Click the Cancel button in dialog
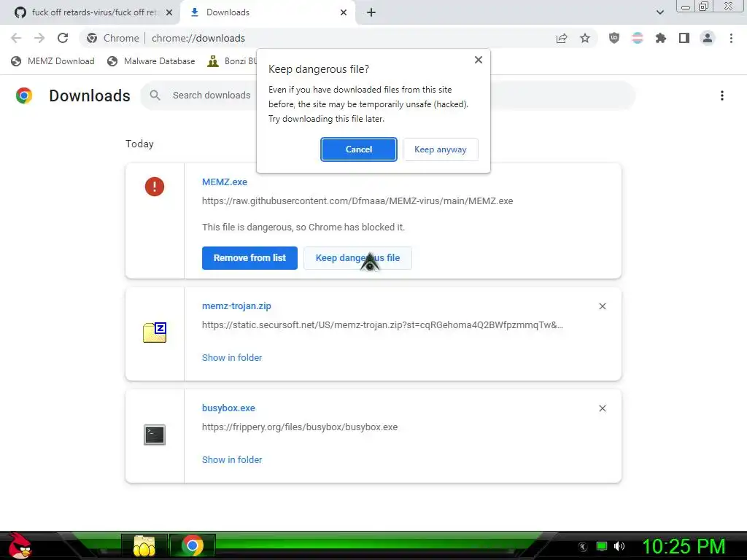This screenshot has height=560, width=747. [x=358, y=149]
